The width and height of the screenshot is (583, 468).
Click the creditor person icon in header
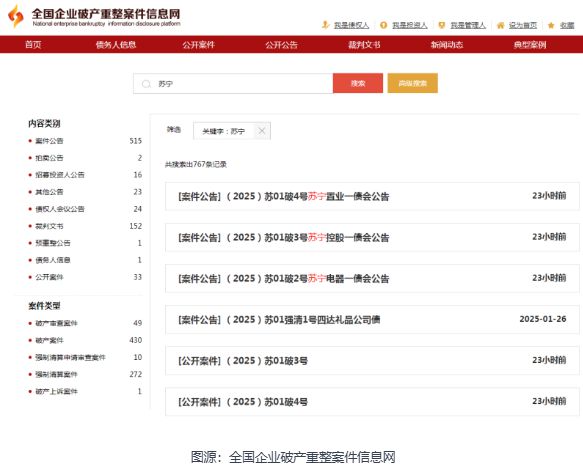[325, 25]
